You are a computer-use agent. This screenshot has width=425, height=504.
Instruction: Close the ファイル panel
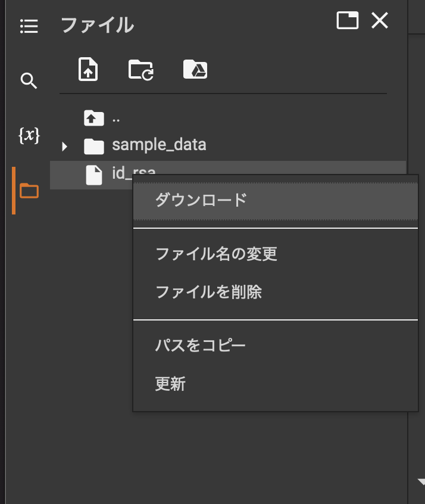click(380, 21)
